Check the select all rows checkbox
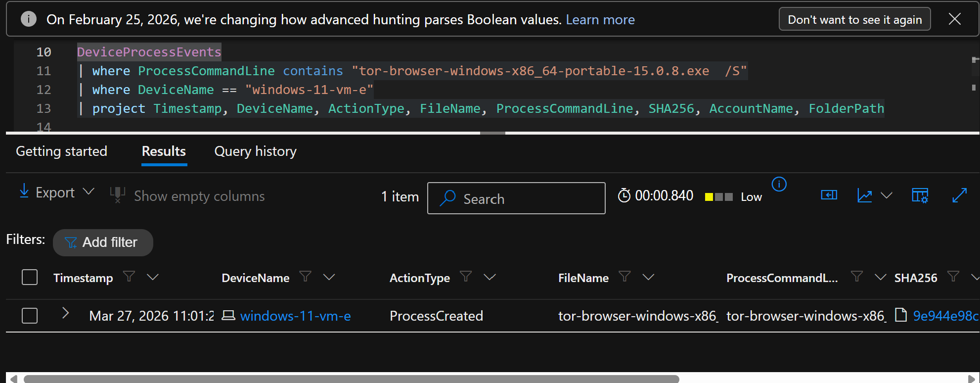Image resolution: width=980 pixels, height=383 pixels. pos(30,277)
